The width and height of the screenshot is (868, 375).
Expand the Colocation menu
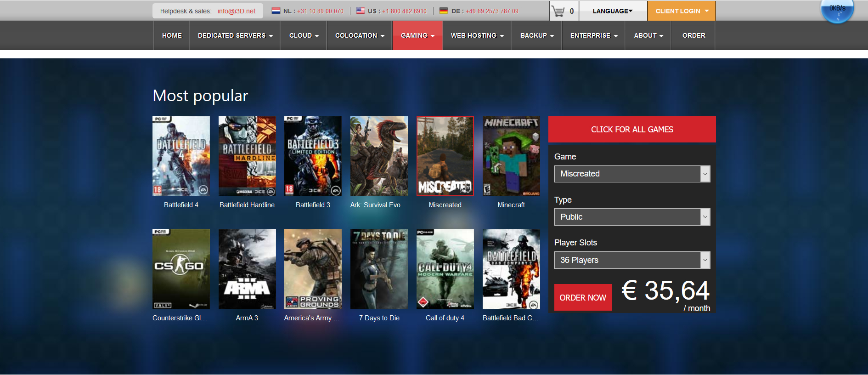(x=360, y=35)
